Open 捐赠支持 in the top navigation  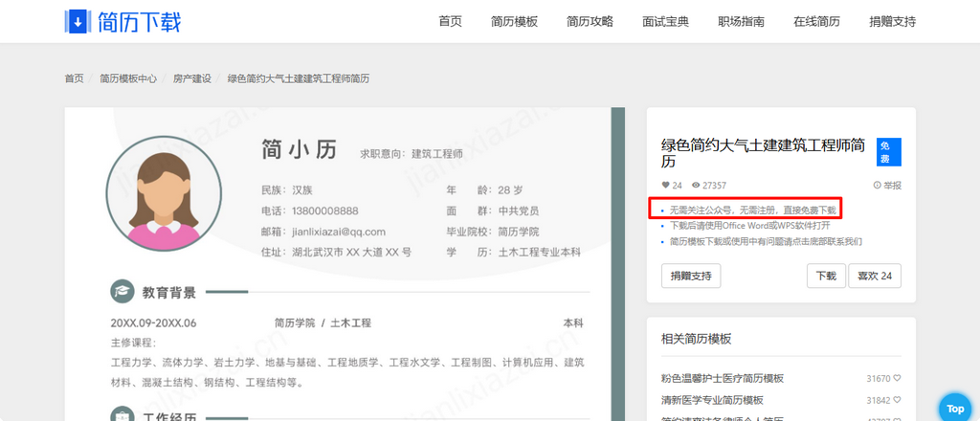(893, 22)
